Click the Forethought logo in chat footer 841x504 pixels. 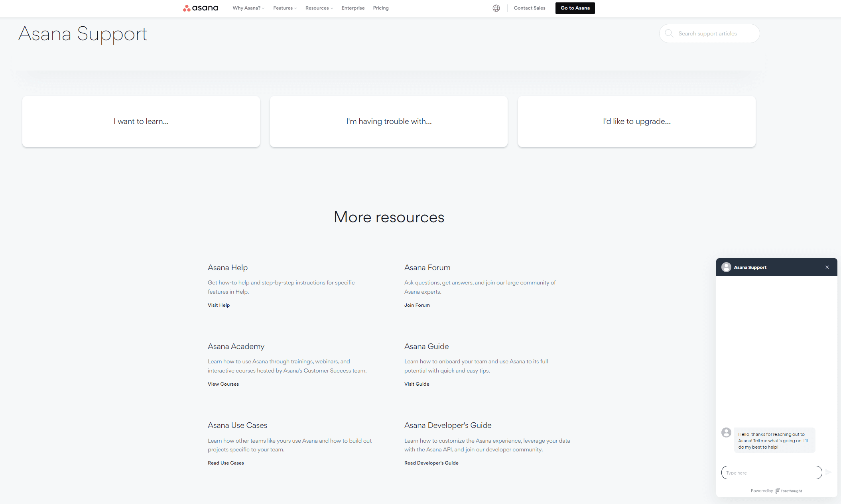click(x=789, y=491)
